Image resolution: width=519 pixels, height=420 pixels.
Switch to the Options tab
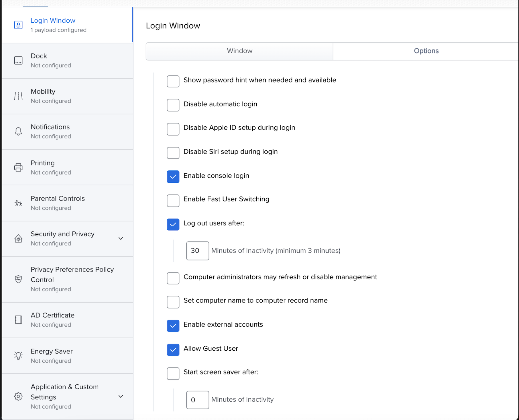pyautogui.click(x=426, y=51)
